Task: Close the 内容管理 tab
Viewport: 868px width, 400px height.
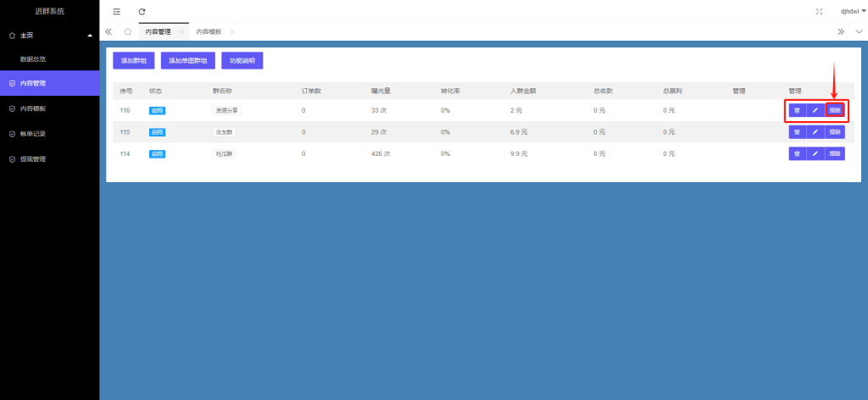Action: 181,31
